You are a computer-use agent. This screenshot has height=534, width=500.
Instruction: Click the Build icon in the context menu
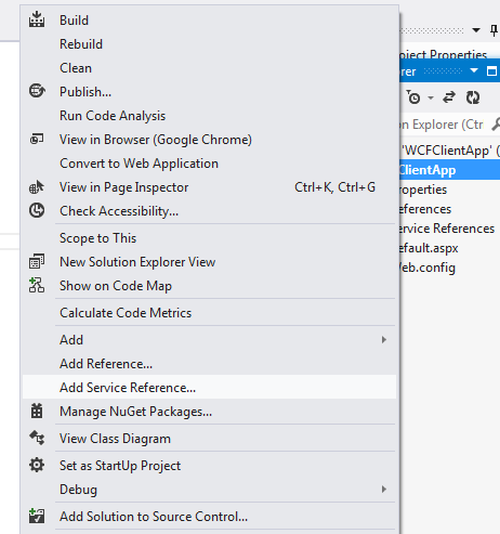tap(36, 19)
